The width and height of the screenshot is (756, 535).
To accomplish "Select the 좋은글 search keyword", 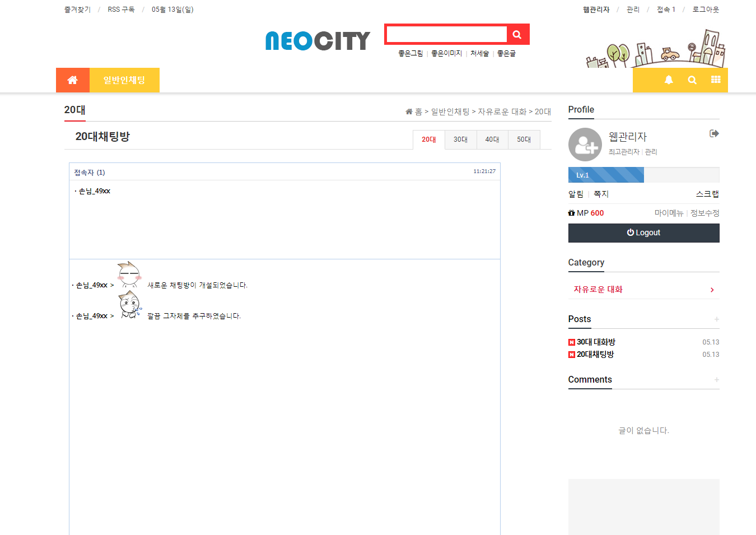I will tap(507, 53).
